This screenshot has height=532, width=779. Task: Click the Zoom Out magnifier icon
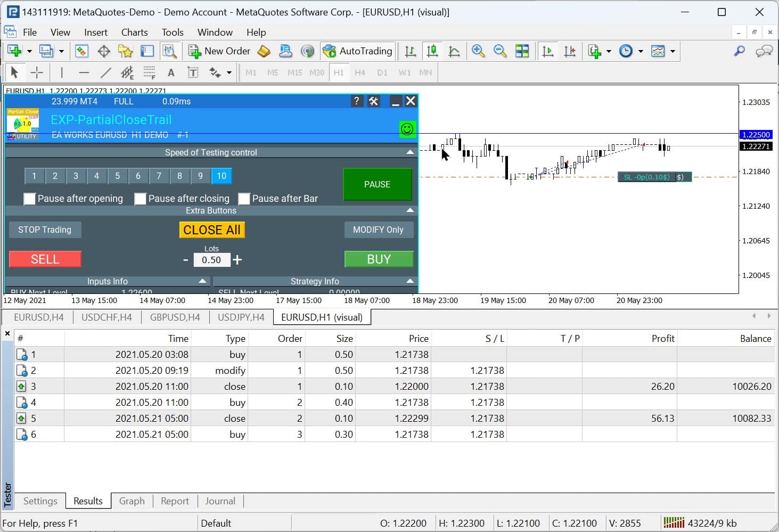coord(499,51)
